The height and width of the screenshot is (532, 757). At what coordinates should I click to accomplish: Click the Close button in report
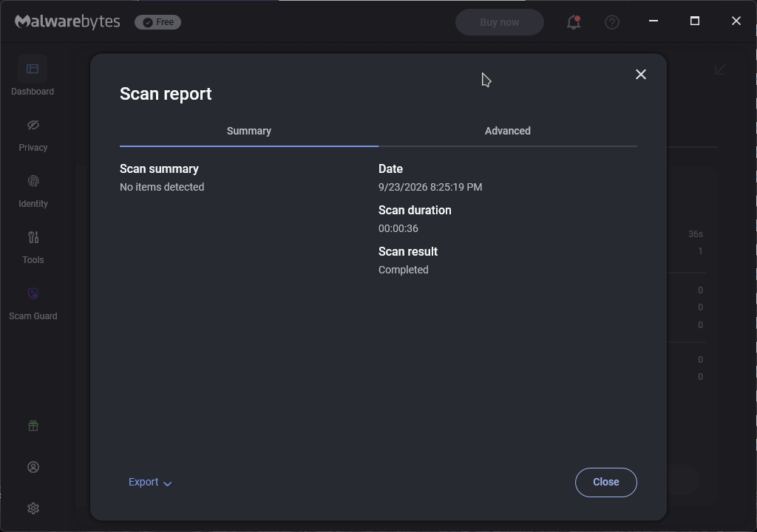point(606,482)
